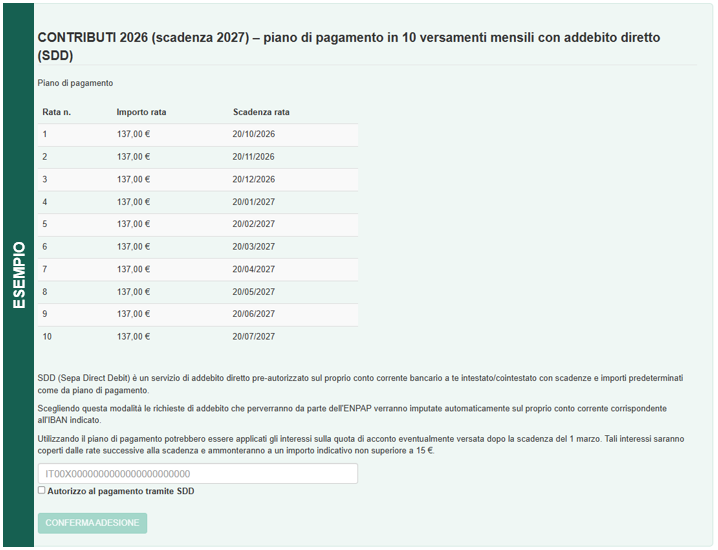Click the ESEMPIO vertical sidebar label
Viewport: 718px width, 550px height.
point(19,275)
